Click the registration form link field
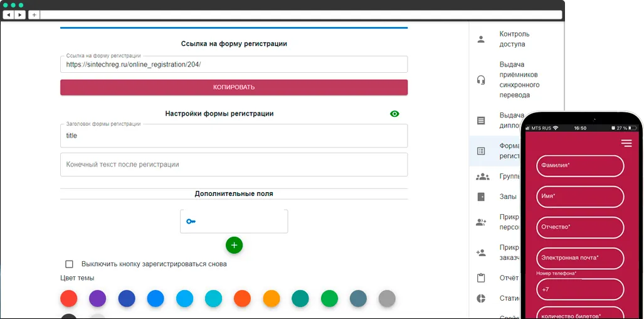 click(234, 65)
